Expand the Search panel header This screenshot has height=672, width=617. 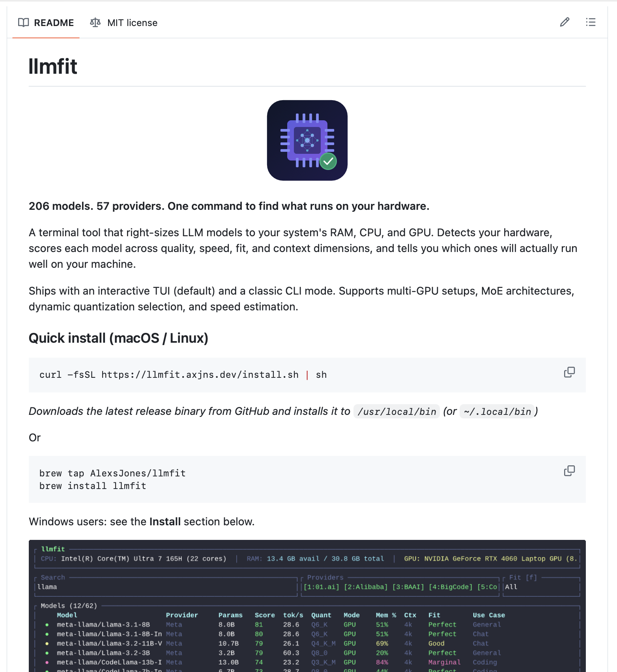coord(52,577)
